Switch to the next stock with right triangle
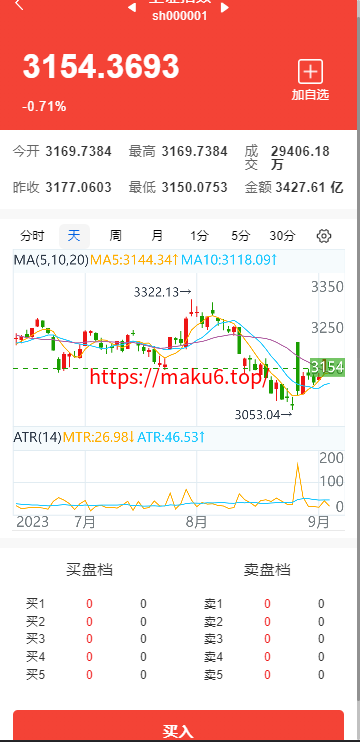 point(225,8)
